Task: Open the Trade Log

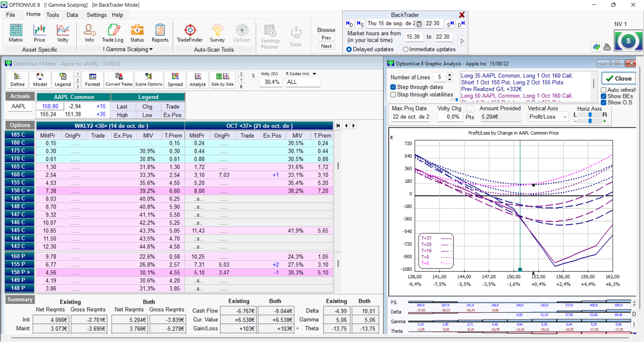Action: tap(112, 33)
